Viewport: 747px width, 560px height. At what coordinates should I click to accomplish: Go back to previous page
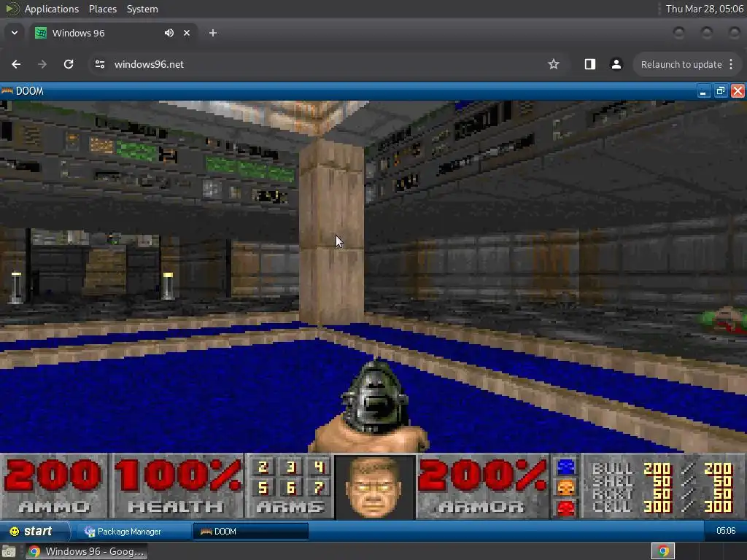tap(16, 64)
